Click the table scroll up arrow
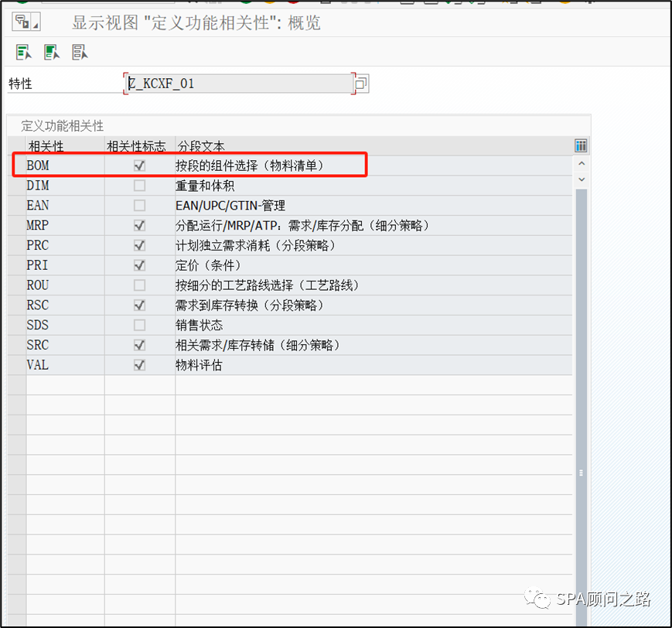 tap(582, 163)
